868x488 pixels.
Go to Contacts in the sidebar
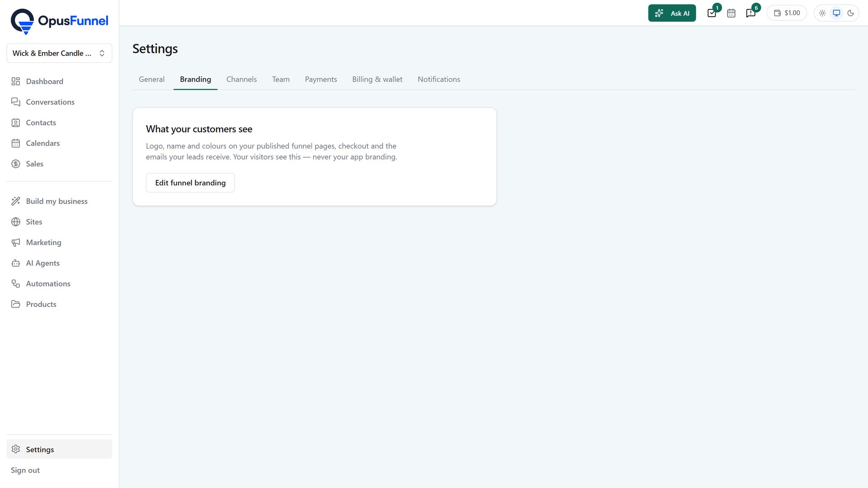click(x=59, y=122)
